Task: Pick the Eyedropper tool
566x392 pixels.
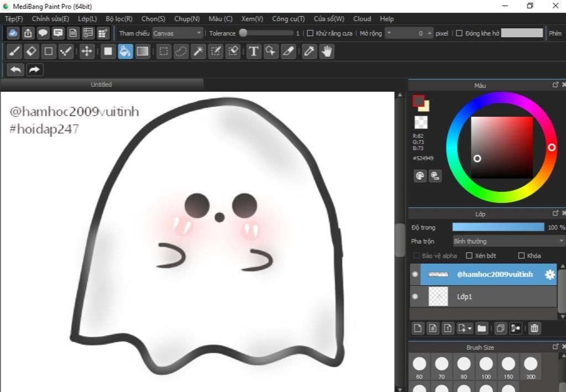Action: [x=309, y=51]
